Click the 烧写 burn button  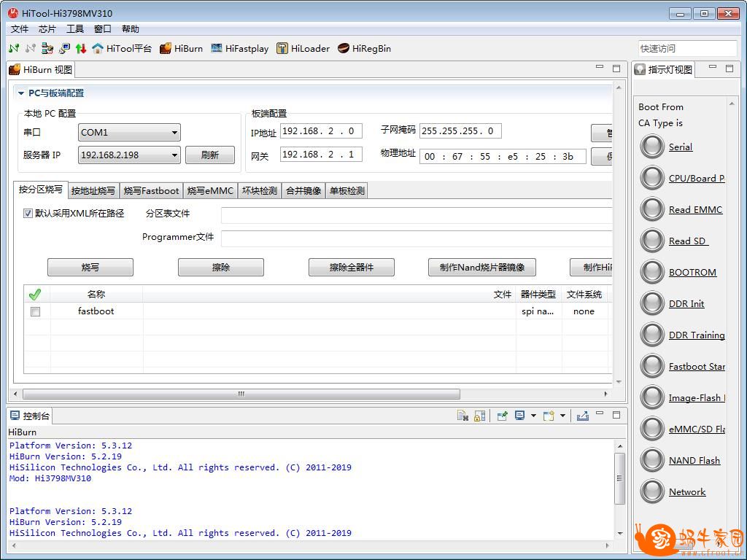[90, 267]
